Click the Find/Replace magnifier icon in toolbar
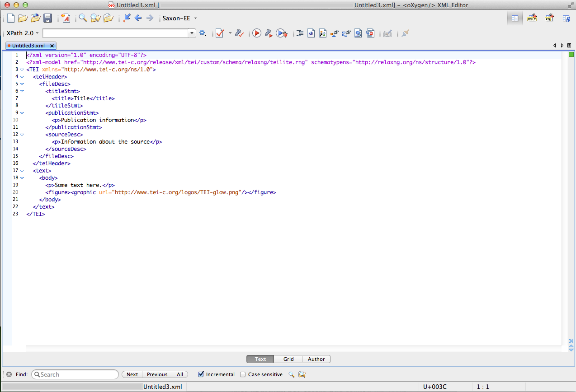 point(83,18)
